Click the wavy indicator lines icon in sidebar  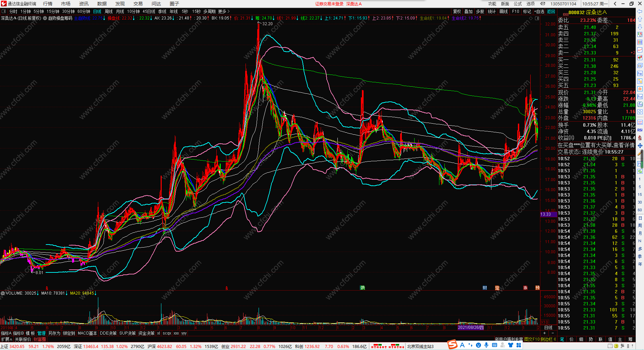click(640, 122)
